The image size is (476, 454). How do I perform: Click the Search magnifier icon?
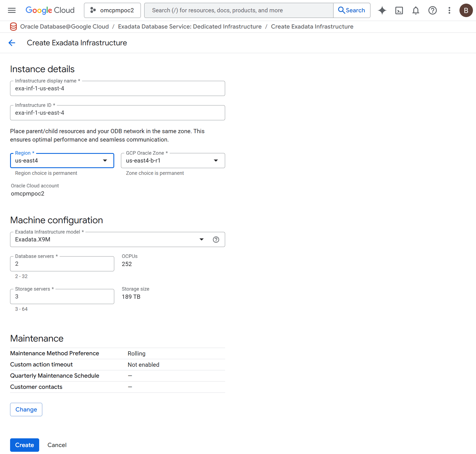341,10
